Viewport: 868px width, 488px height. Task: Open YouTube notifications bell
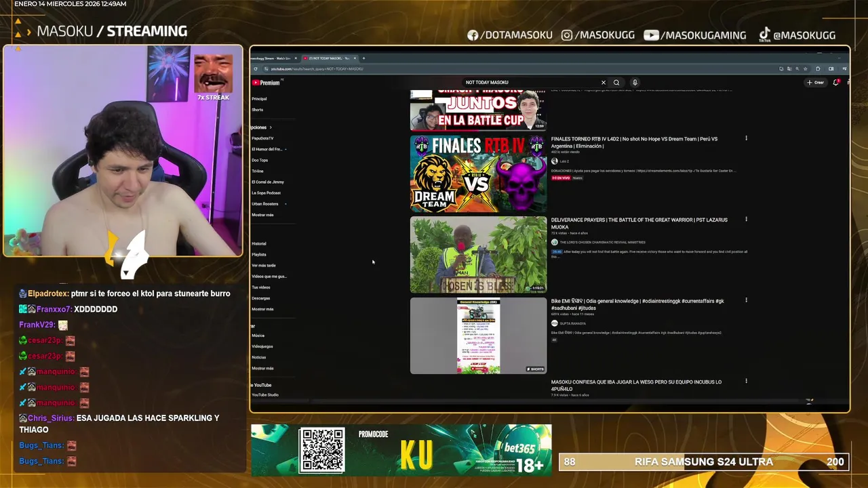tap(836, 83)
